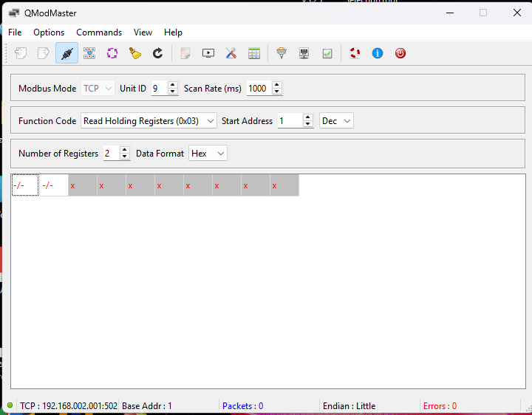Click the Packets : 0 status text
This screenshot has height=415, width=532.
242,406
